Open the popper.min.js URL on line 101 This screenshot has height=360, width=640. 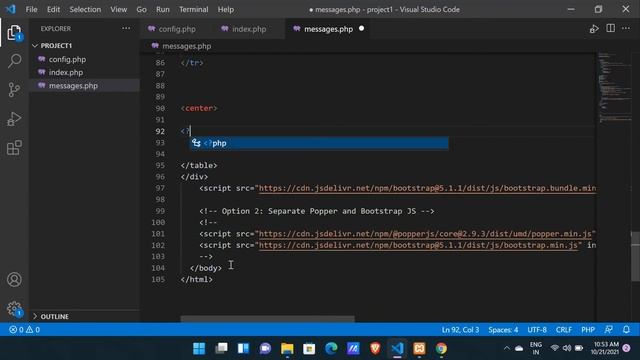(x=425, y=234)
